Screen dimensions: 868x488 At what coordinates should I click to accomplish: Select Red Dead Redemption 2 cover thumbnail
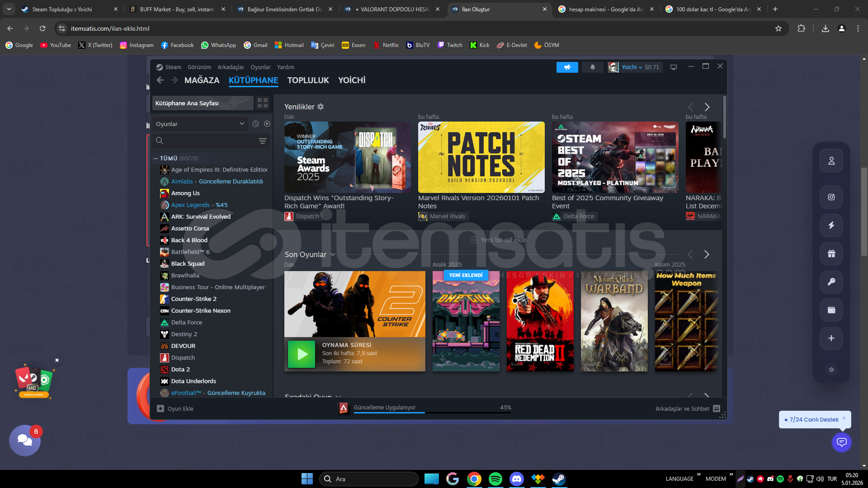pos(540,321)
